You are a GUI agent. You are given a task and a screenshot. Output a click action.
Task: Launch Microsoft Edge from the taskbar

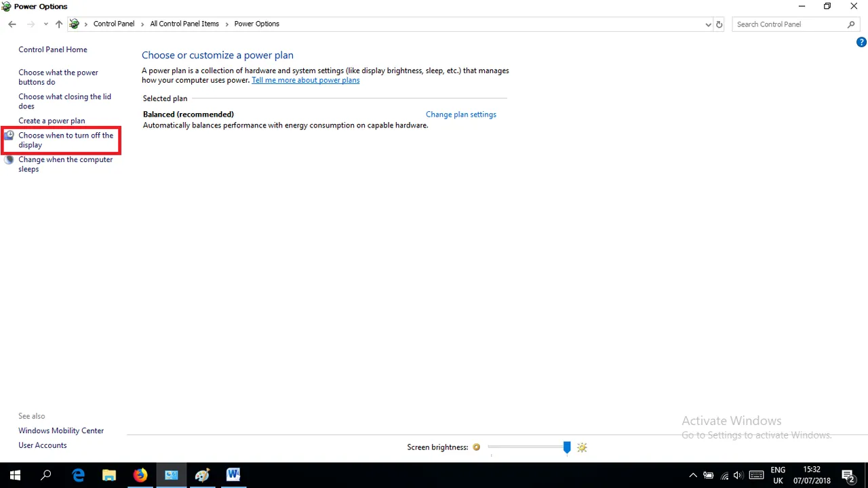[x=78, y=475]
